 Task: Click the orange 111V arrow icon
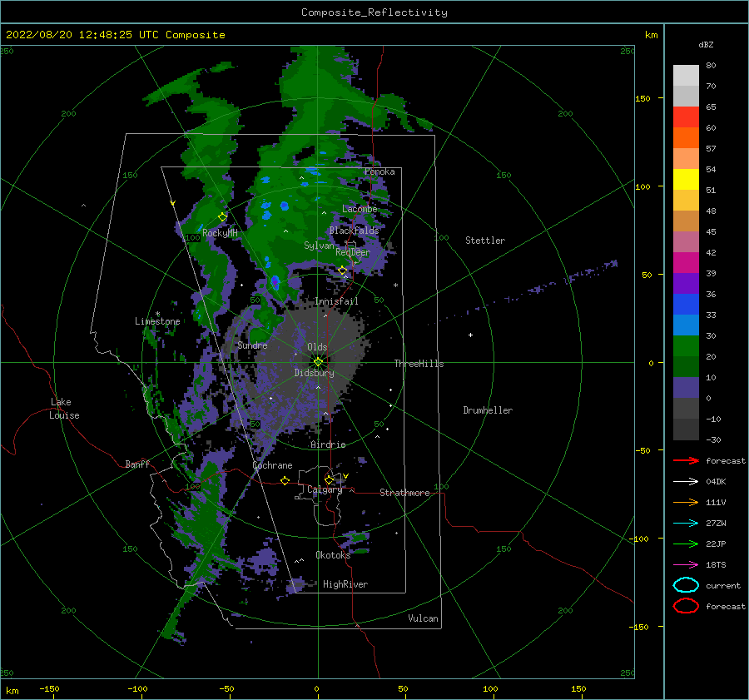click(686, 502)
